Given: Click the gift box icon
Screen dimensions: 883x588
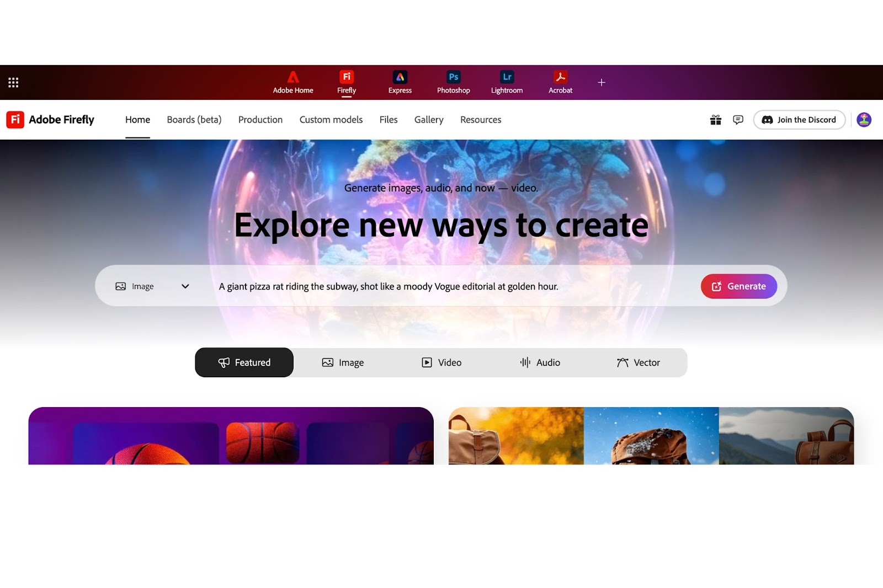Looking at the screenshot, I should [716, 120].
